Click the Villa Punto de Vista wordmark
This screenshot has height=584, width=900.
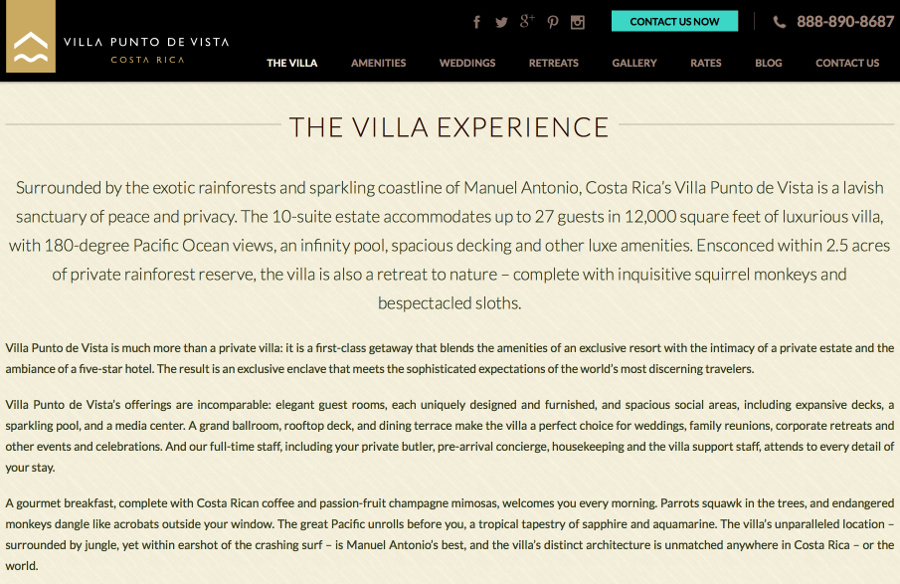click(146, 42)
